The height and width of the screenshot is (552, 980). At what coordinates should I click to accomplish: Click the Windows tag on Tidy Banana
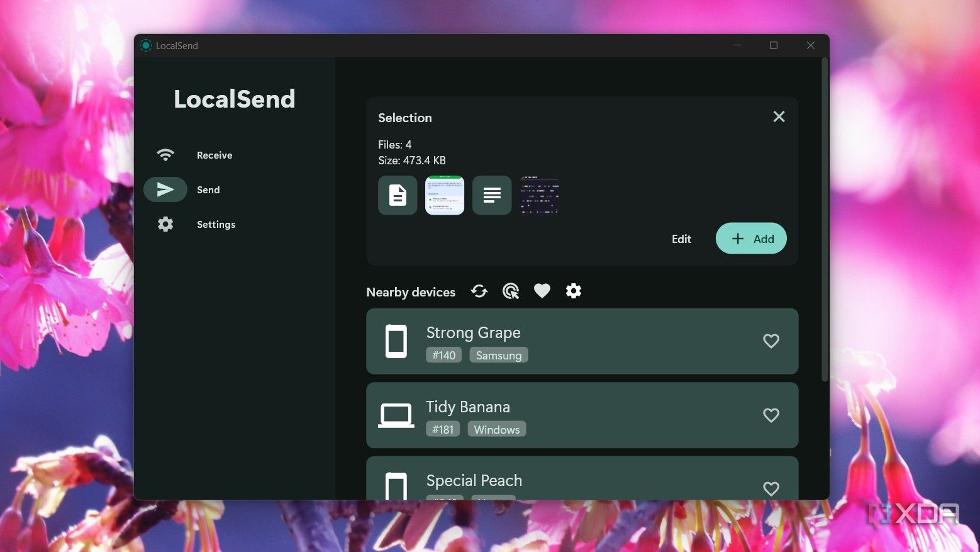tap(497, 429)
